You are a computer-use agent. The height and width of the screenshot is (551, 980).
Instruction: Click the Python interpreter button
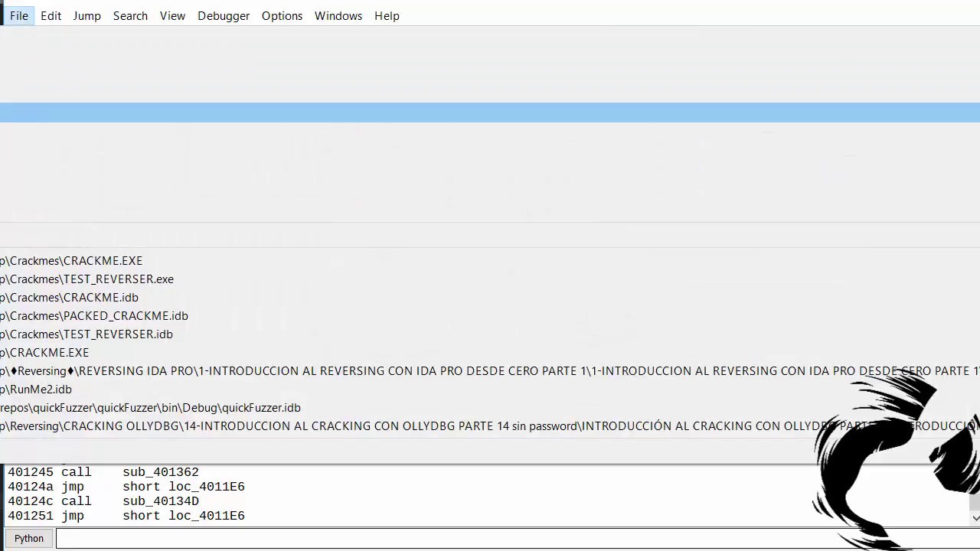(29, 538)
